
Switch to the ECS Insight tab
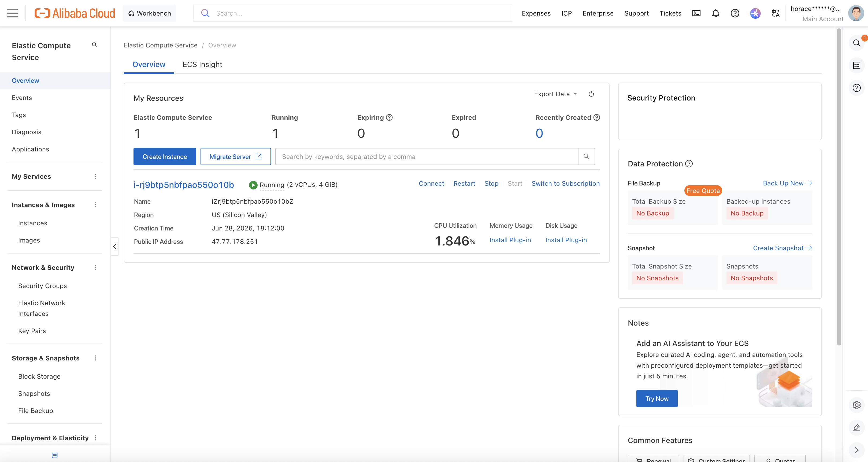[x=202, y=64]
